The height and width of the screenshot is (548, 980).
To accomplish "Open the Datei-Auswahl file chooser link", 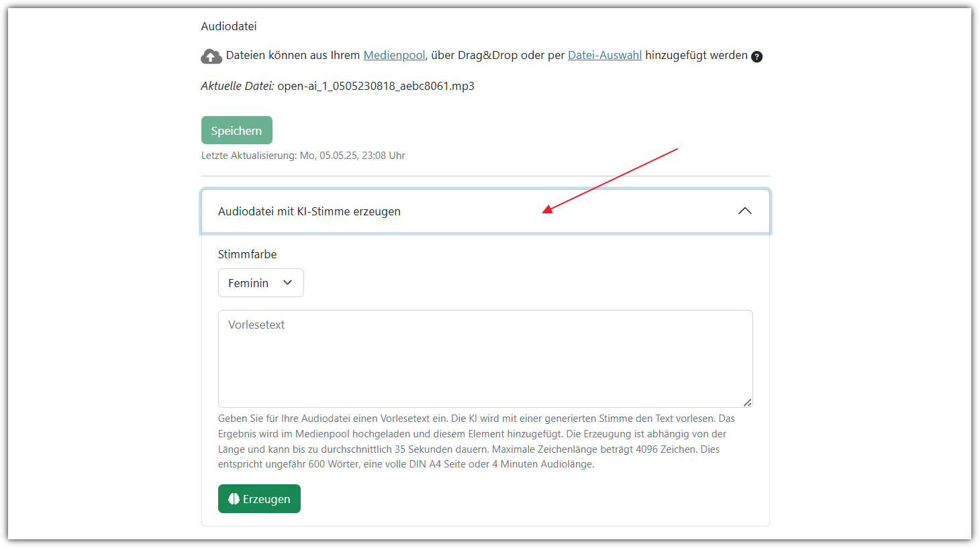I will [x=604, y=55].
